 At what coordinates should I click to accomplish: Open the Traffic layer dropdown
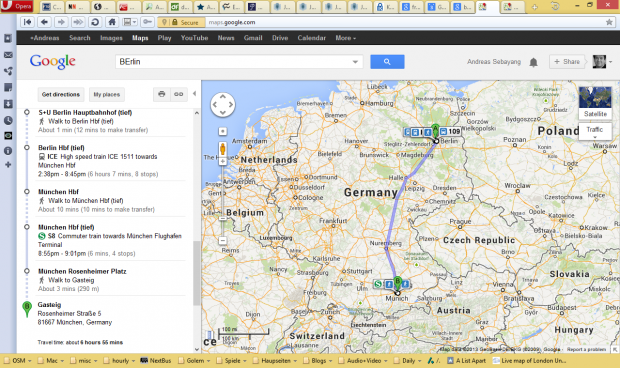click(x=595, y=132)
